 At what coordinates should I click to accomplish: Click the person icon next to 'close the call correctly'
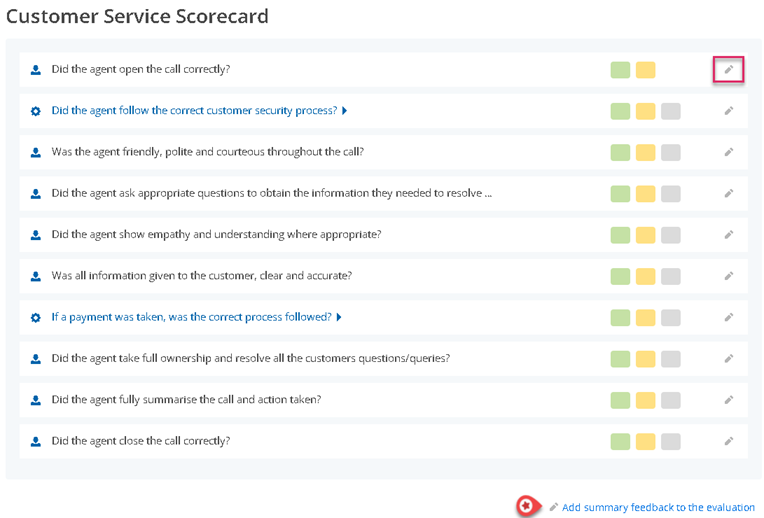pos(36,441)
